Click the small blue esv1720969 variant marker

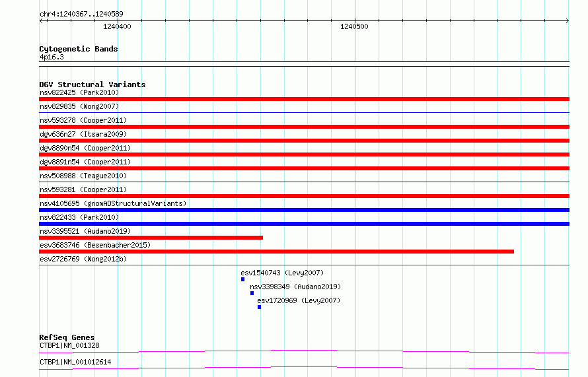259,307
